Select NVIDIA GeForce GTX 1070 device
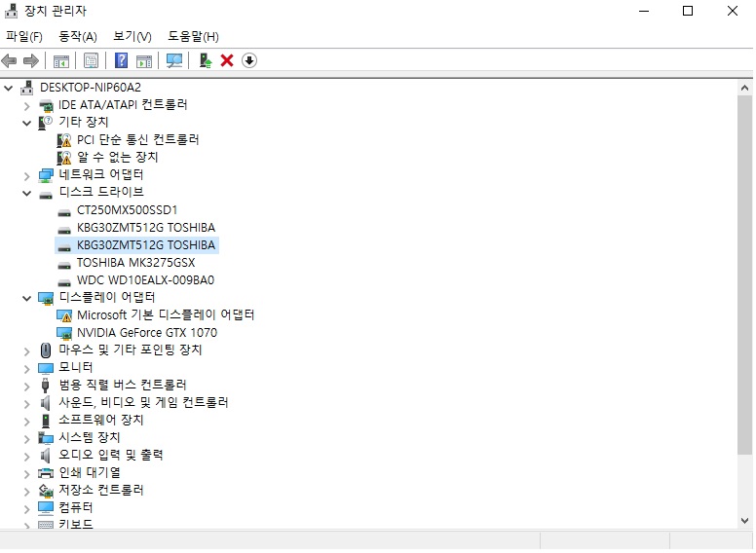The height and width of the screenshot is (553, 756). point(146,333)
